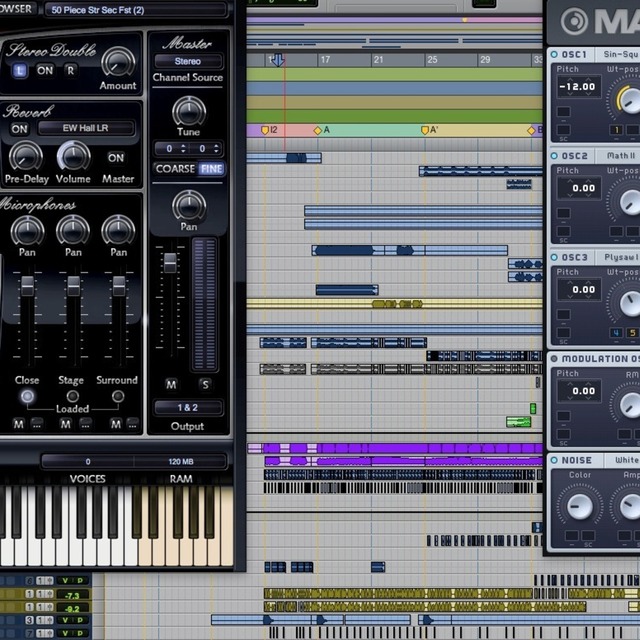Select the FINE tuning mode
Viewport: 640px width, 640px height.
pyautogui.click(x=211, y=169)
